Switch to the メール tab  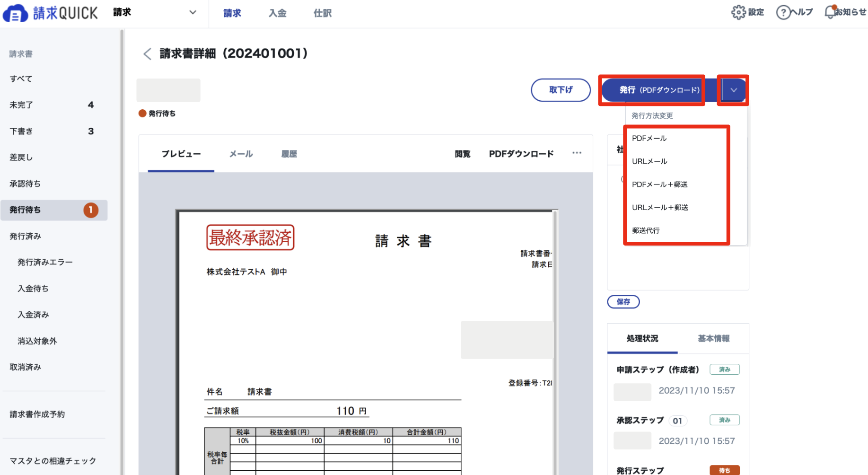tap(241, 154)
